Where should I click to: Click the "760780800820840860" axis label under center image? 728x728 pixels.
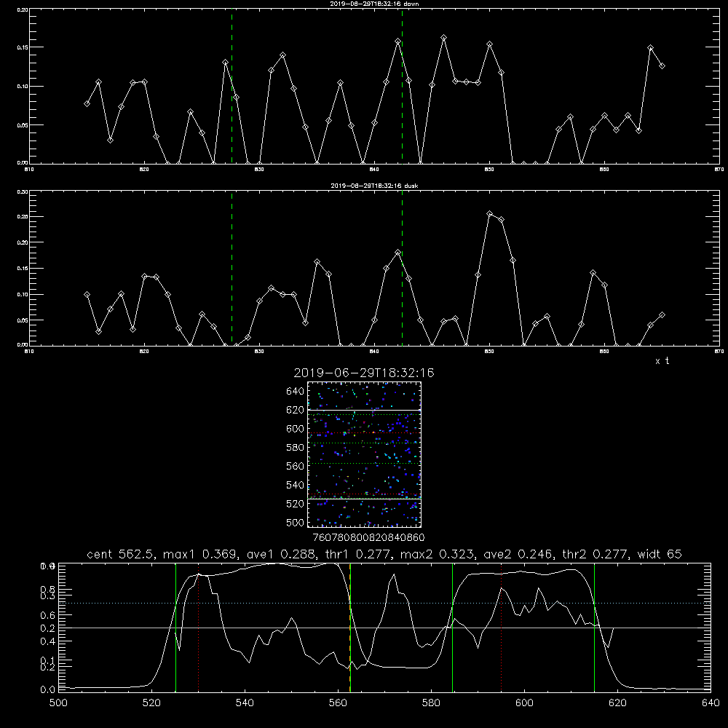[368, 537]
